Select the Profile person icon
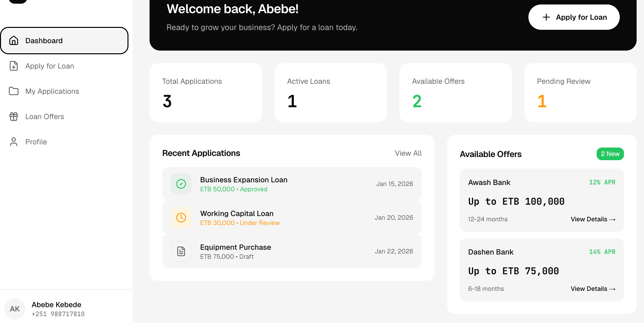The height and width of the screenshot is (323, 644). (x=14, y=142)
